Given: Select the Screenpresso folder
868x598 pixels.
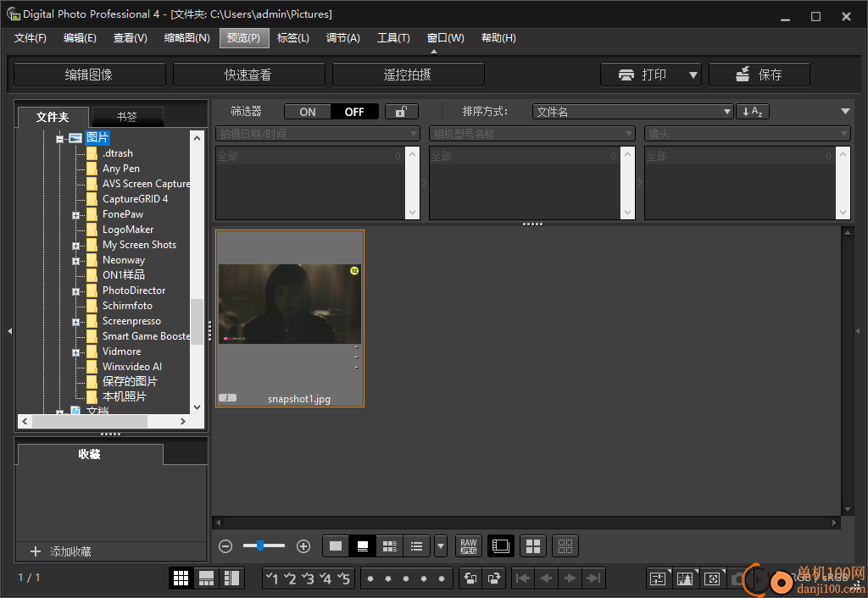Looking at the screenshot, I should [131, 321].
